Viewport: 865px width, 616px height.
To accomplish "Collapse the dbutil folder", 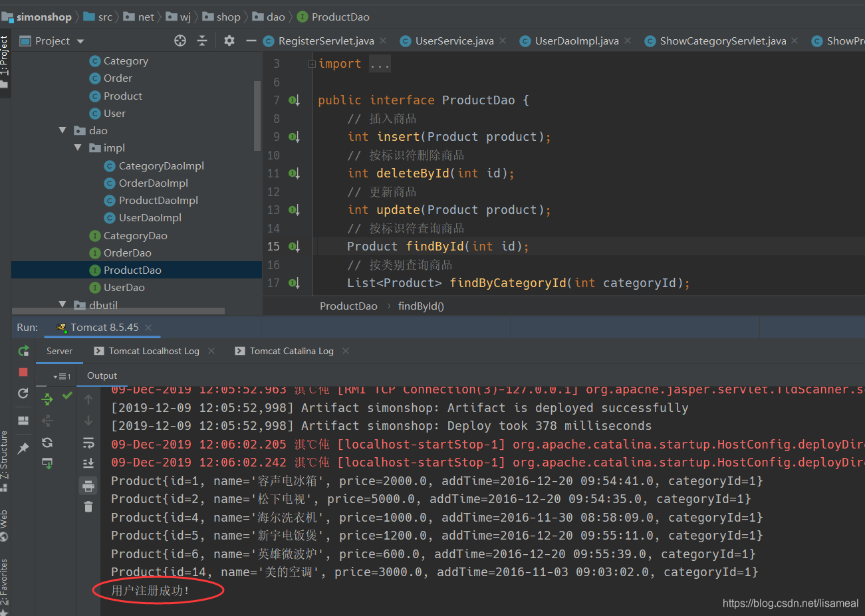I will pos(62,304).
